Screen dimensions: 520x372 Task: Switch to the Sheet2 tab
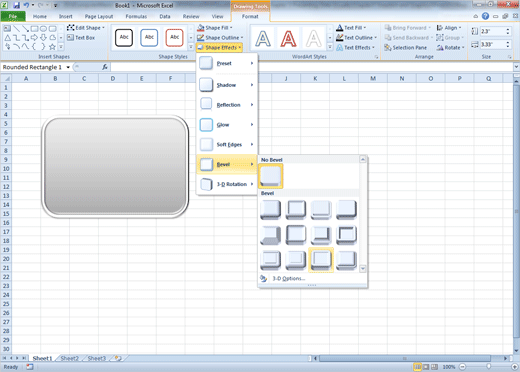tap(69, 358)
